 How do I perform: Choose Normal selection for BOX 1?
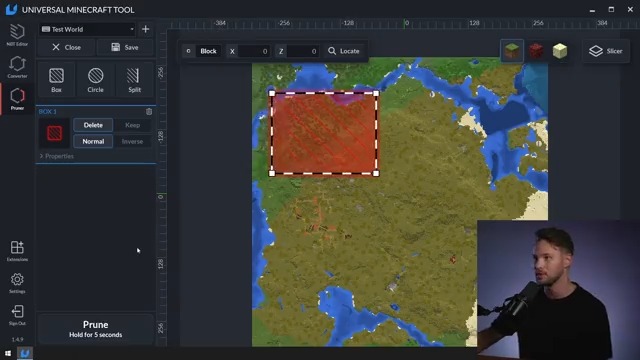tap(93, 141)
